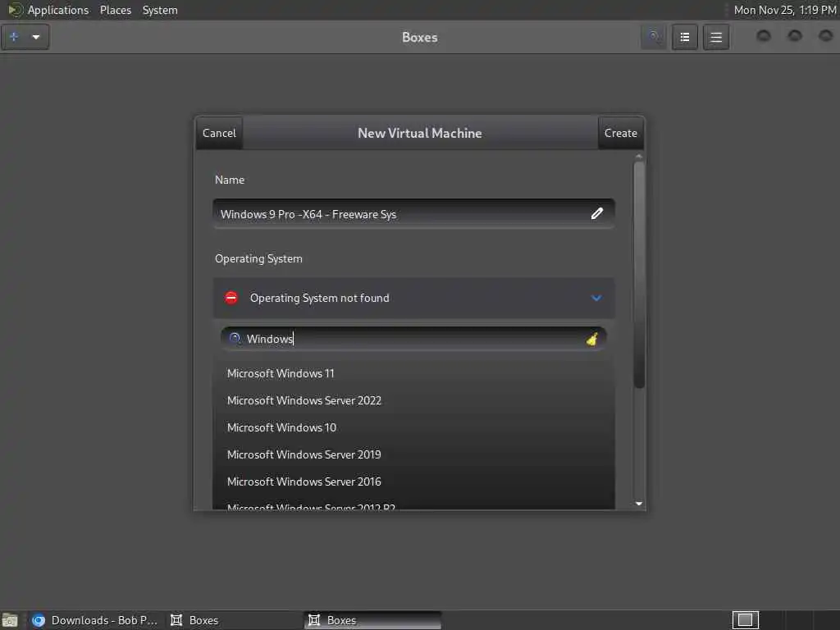Click the dialog vertical scrollbar thumb

pyautogui.click(x=638, y=275)
